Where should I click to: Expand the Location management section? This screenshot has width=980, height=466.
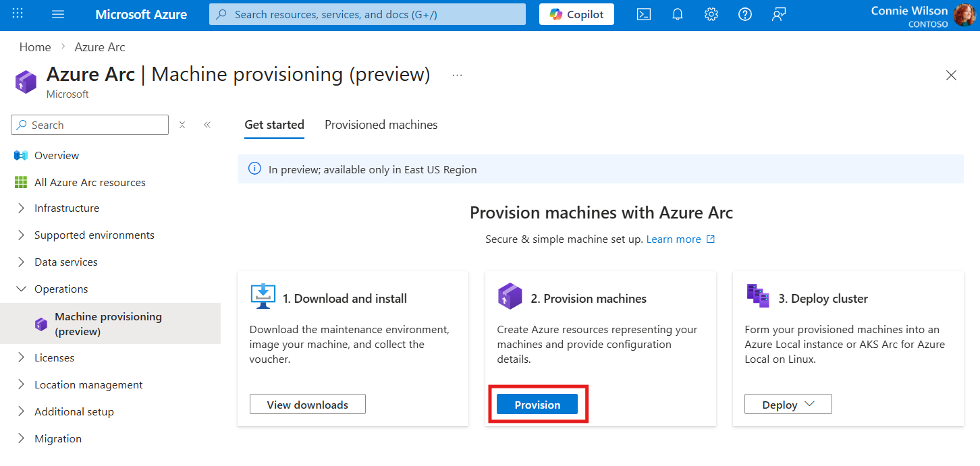click(21, 385)
